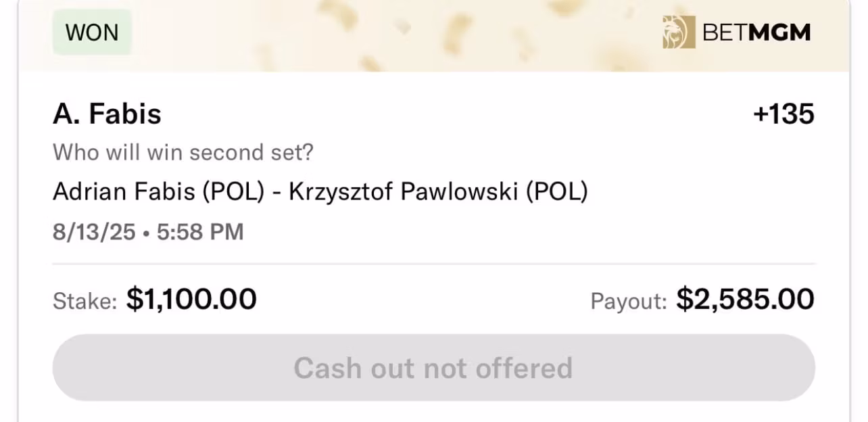Click the +135 odds value

[x=783, y=114]
